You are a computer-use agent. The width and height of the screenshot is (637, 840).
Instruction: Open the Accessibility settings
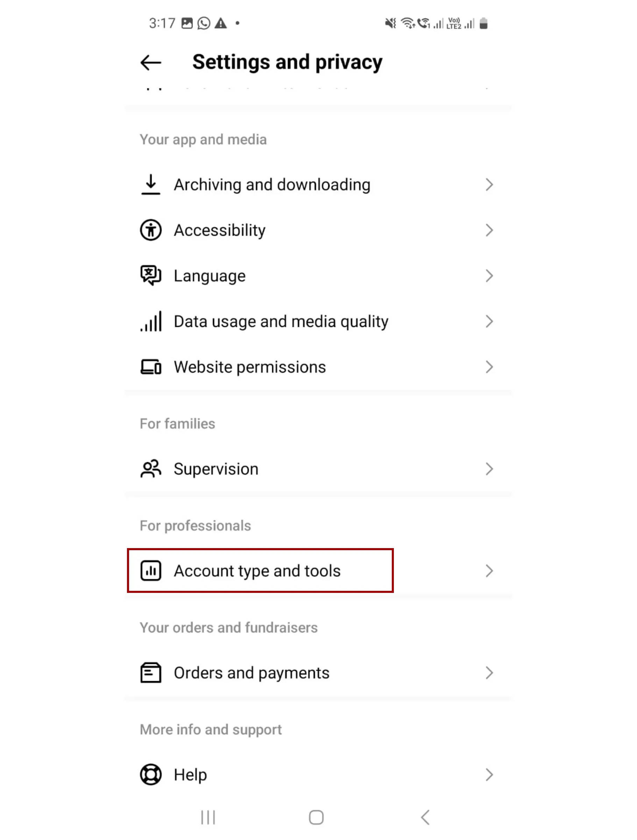(x=318, y=231)
